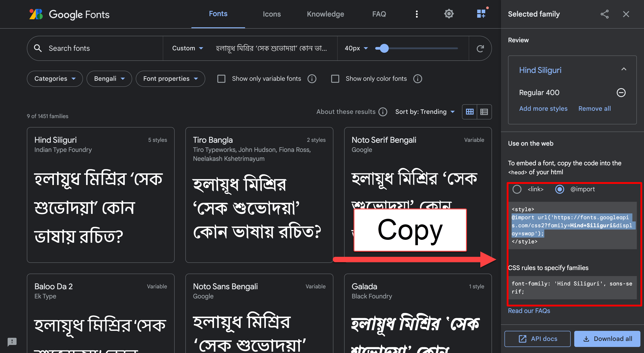Click the @import style code block
Image resolution: width=644 pixels, height=353 pixels.
[572, 225]
